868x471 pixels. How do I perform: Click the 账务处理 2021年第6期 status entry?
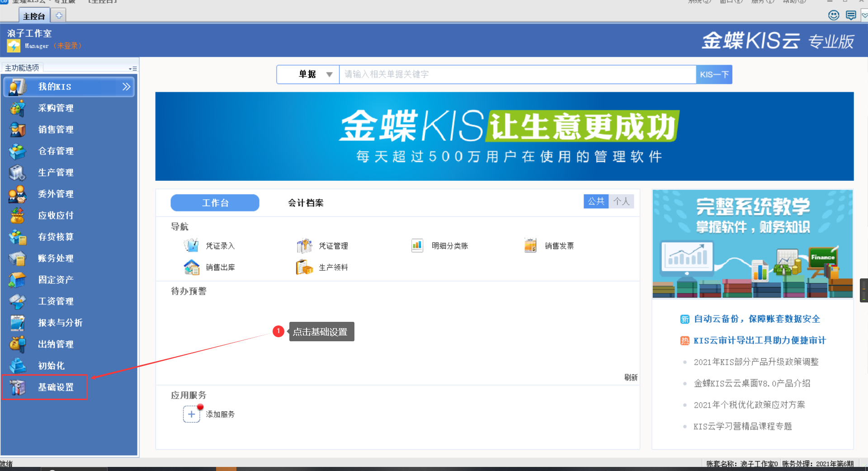pyautogui.click(x=817, y=464)
